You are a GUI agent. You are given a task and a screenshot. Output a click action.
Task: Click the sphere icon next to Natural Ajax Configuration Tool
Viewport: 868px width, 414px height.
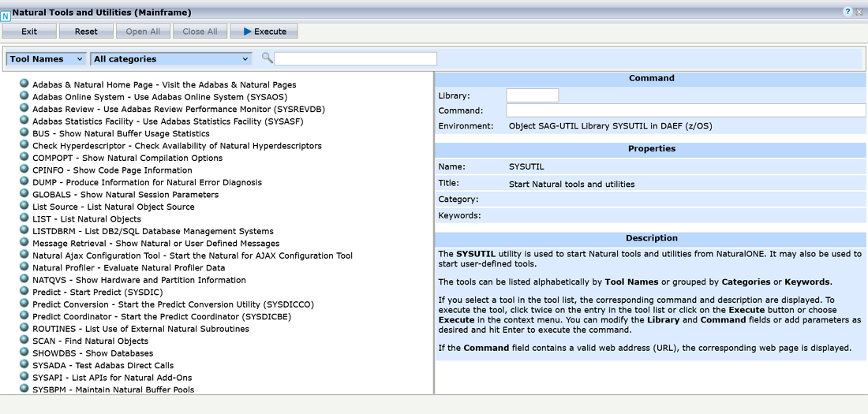(x=24, y=255)
